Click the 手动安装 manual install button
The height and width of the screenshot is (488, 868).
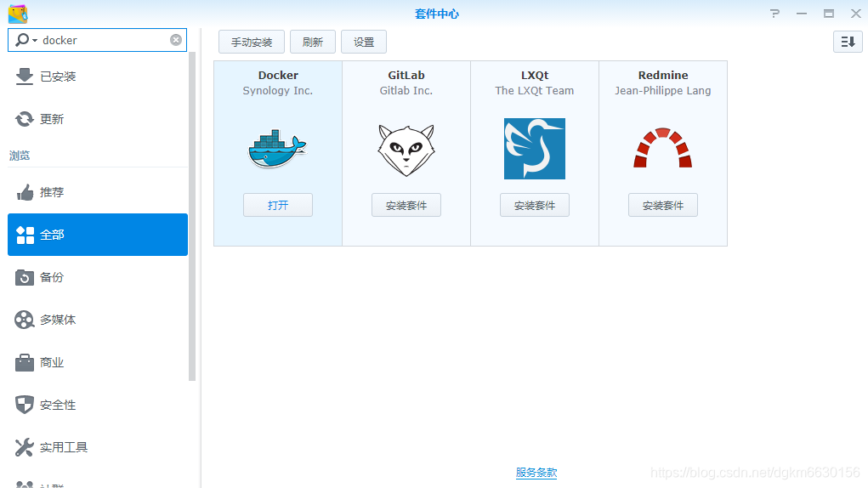point(252,42)
